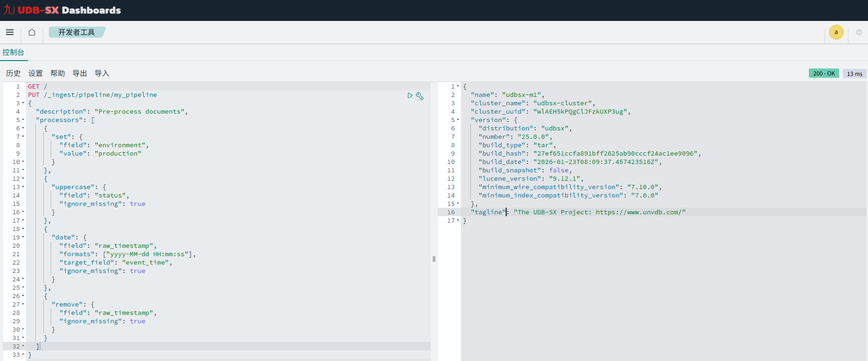Collapse the set block at line 7
Image resolution: width=868 pixels, height=361 pixels.
(x=23, y=137)
